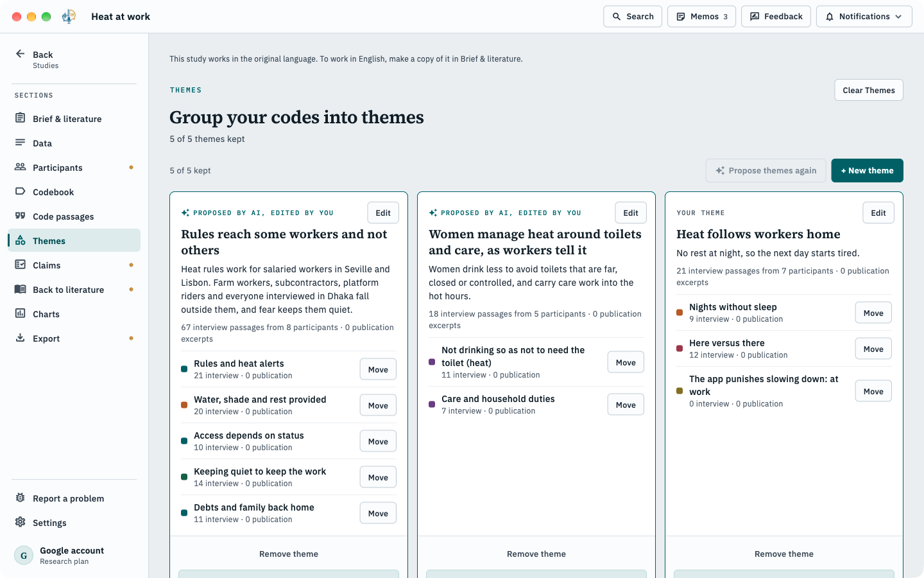Remove the Heat follows workers home theme
This screenshot has height=578, width=924.
pos(784,554)
